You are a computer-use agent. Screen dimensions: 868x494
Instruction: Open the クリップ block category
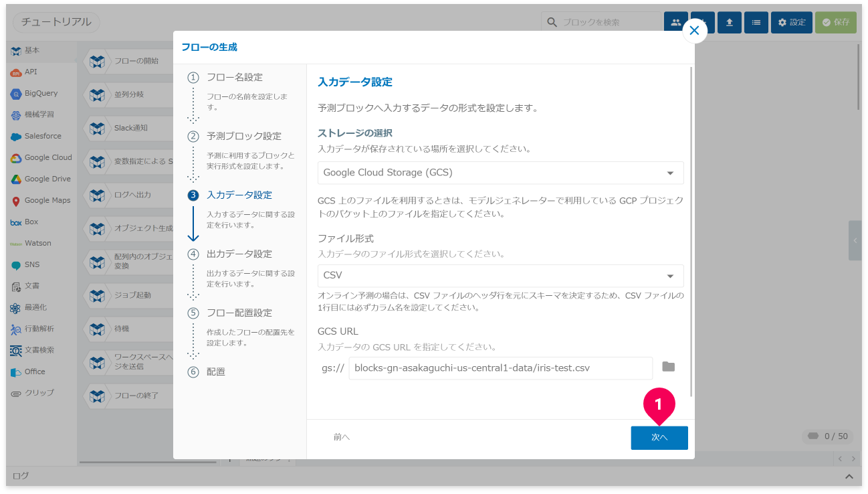[x=41, y=393]
